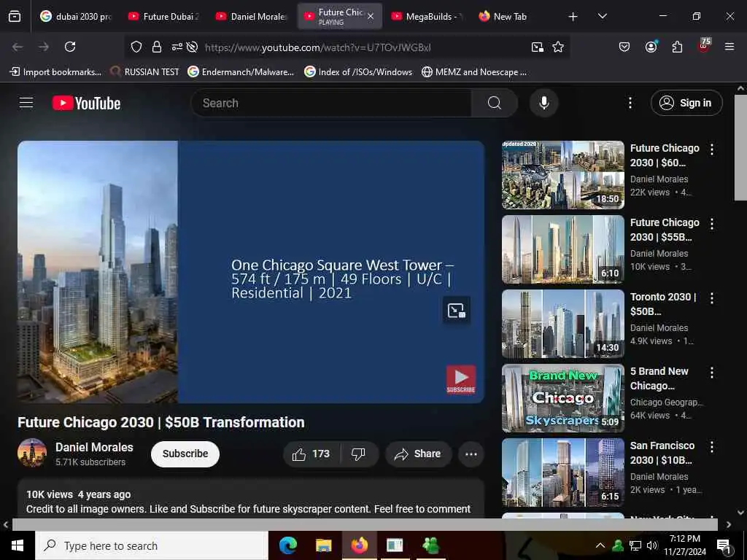Open MEMZ and Noescape bookmark
This screenshot has height=560, width=747.
(x=474, y=72)
